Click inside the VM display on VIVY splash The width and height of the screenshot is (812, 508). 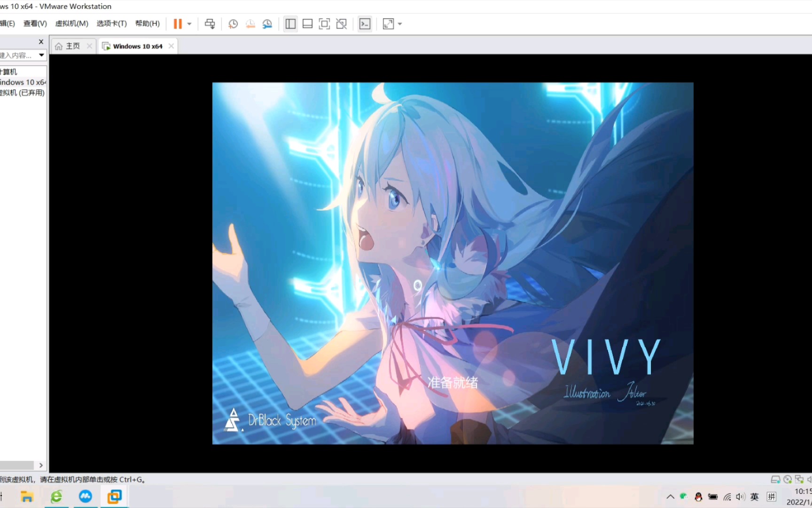pyautogui.click(x=453, y=263)
